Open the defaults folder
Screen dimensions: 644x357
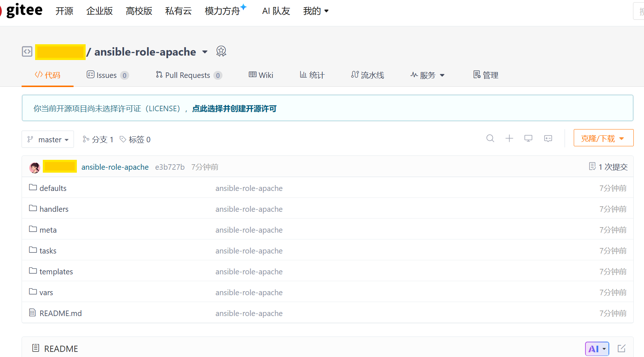(x=53, y=188)
